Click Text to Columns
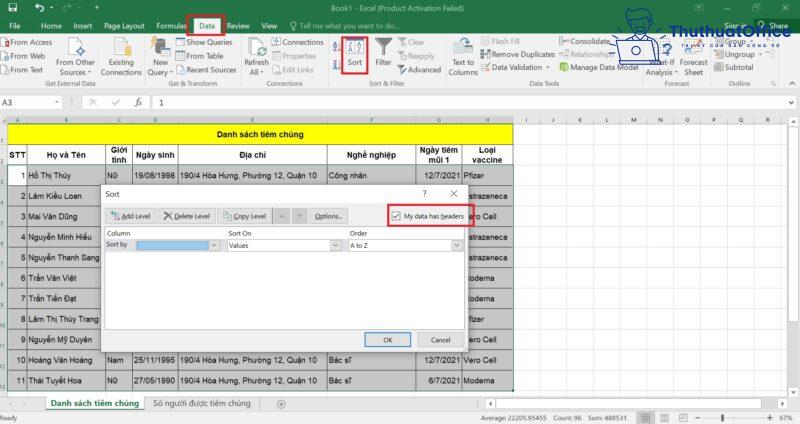The height and width of the screenshot is (424, 800). pyautogui.click(x=463, y=56)
